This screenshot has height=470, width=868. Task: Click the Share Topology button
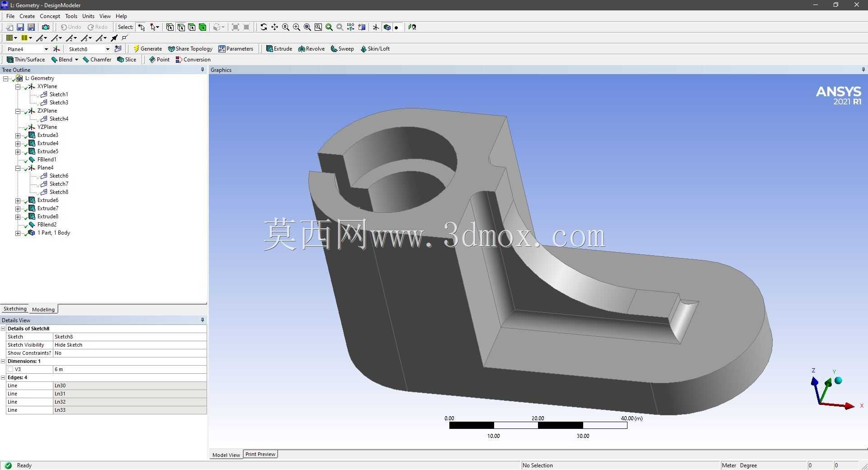tap(190, 49)
